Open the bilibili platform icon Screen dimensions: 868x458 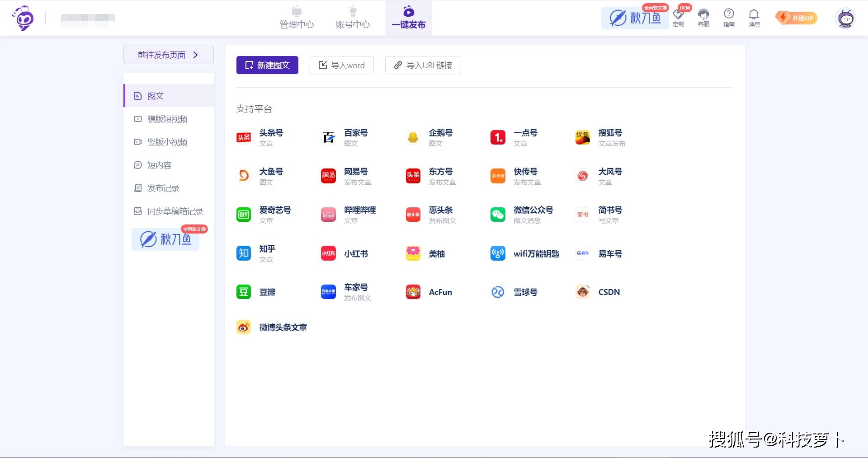(328, 215)
